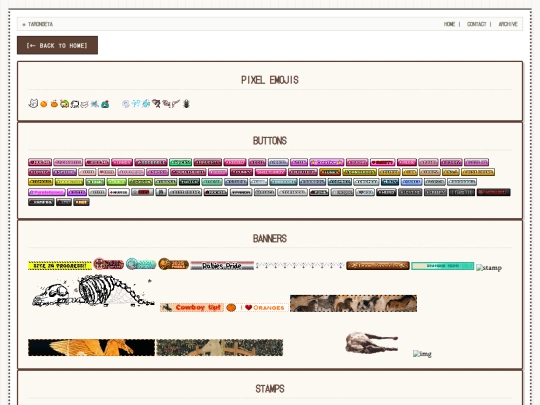Click the PIXEL EMOJIS section heading
Image resolution: width=540 pixels, height=405 pixels.
(x=270, y=80)
